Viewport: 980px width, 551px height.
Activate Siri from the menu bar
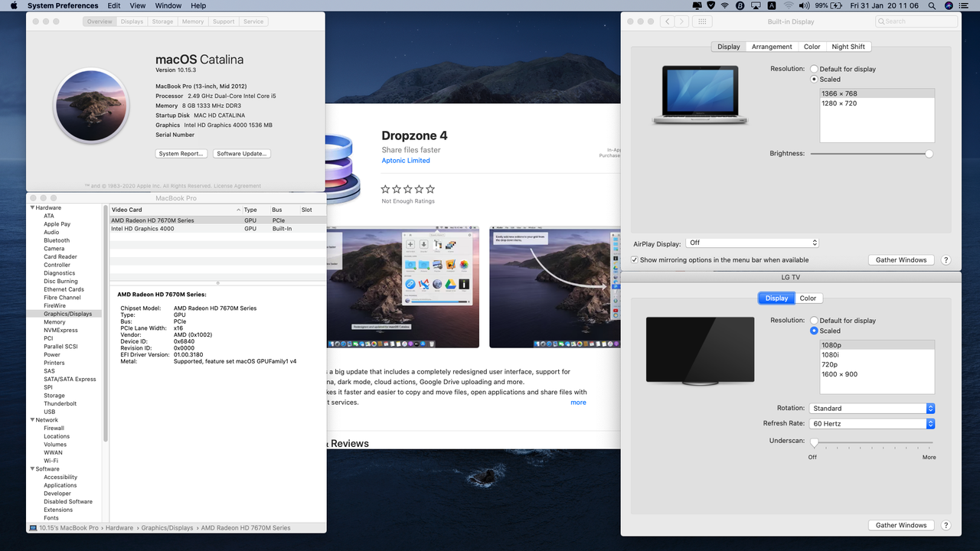pyautogui.click(x=949, y=5)
